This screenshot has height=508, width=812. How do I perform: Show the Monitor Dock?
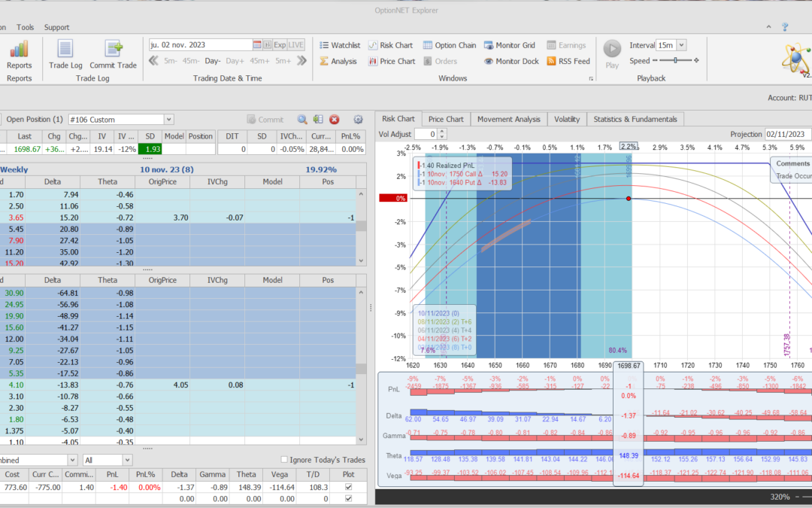point(511,61)
